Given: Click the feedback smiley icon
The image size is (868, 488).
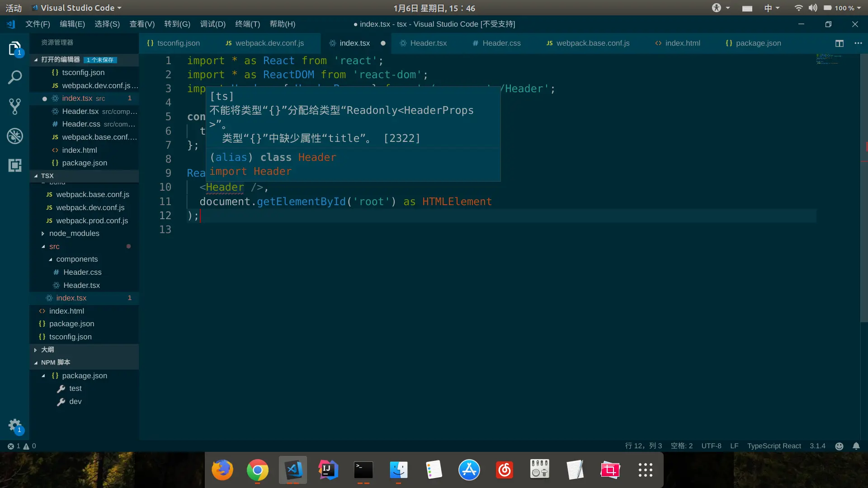Looking at the screenshot, I should click(839, 446).
